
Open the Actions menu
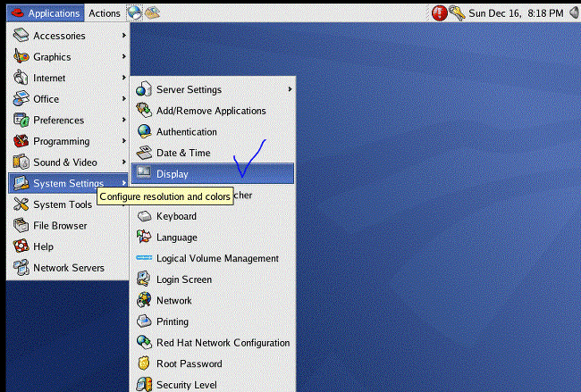[x=104, y=13]
